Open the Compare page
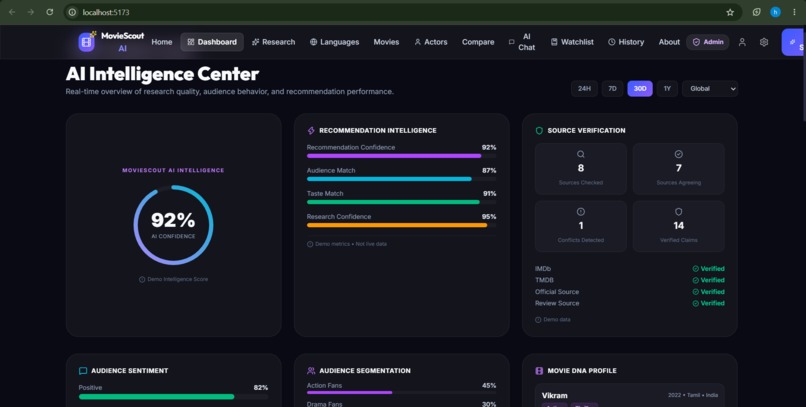Viewport: 806px width, 407px height. click(x=478, y=42)
